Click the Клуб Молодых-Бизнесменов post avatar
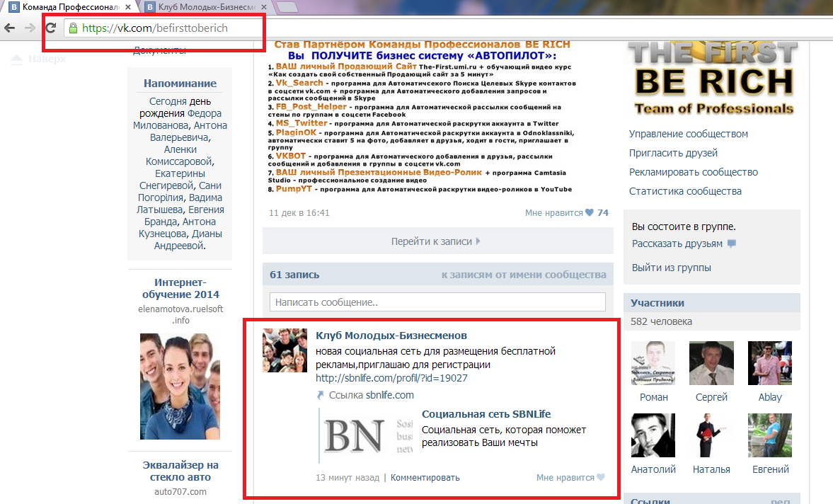The height and width of the screenshot is (504, 833). pos(285,350)
